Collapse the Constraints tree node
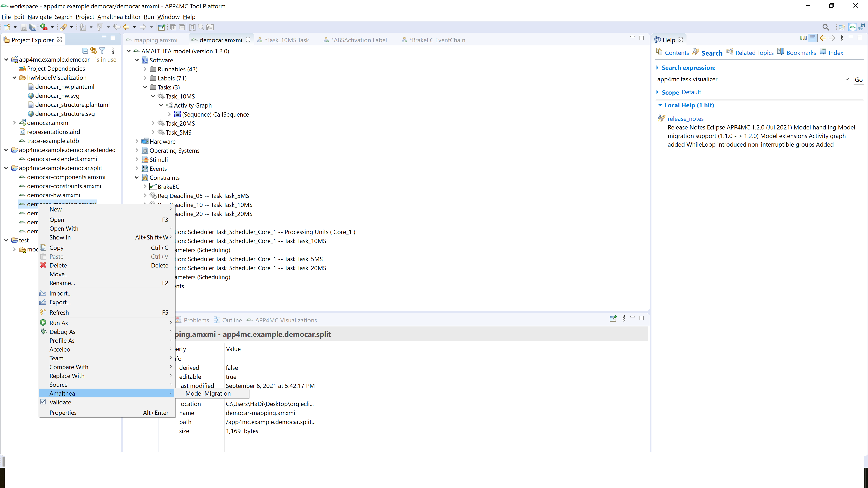This screenshot has width=868, height=488. pos(137,178)
